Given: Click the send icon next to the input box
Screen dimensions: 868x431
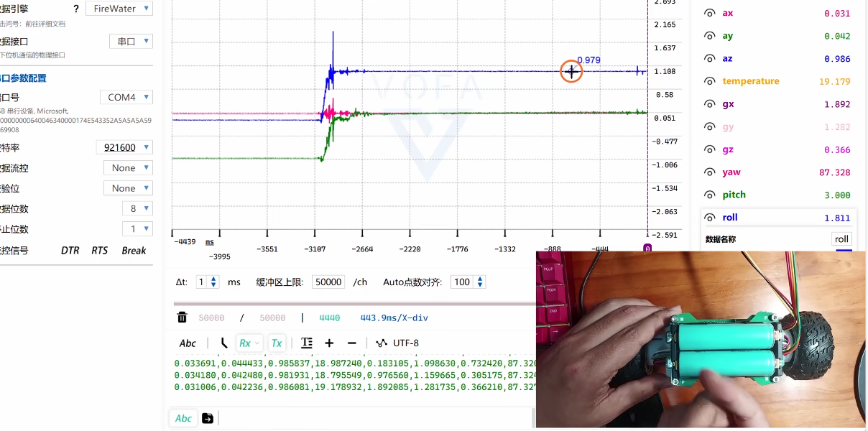Looking at the screenshot, I should (208, 418).
